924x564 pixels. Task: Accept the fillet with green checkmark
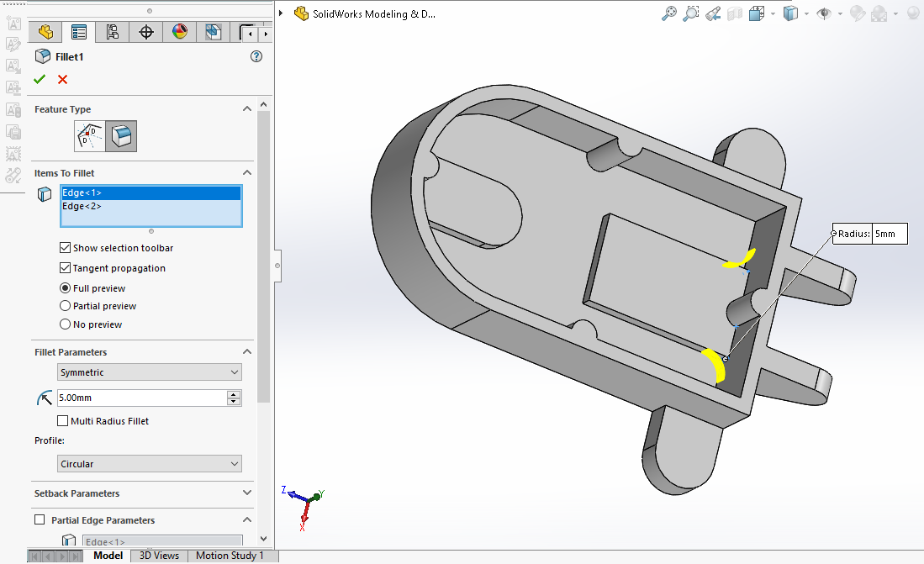tap(40, 79)
